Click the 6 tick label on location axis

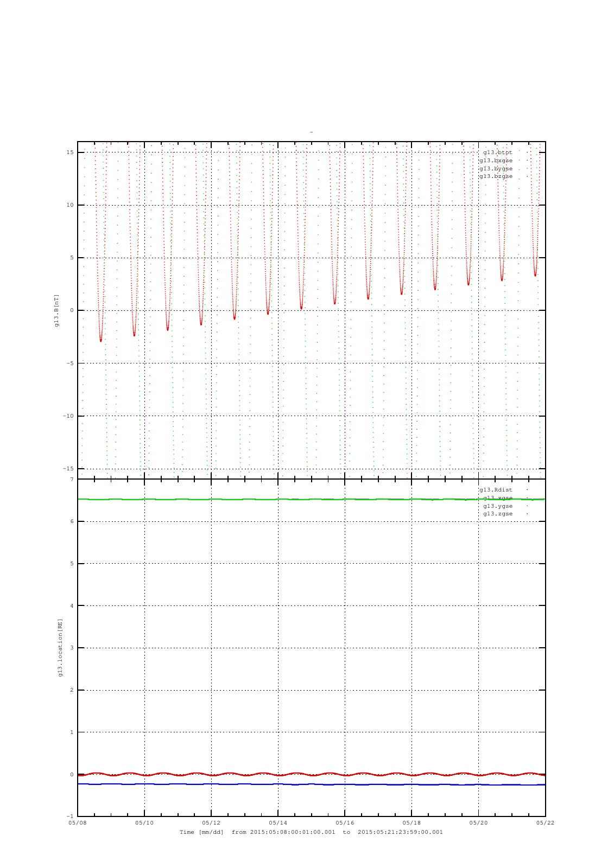point(72,521)
